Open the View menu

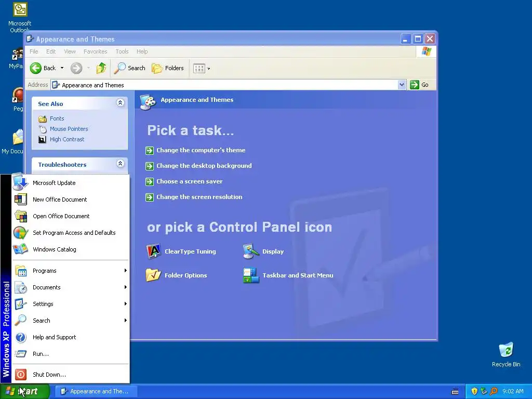pos(70,51)
